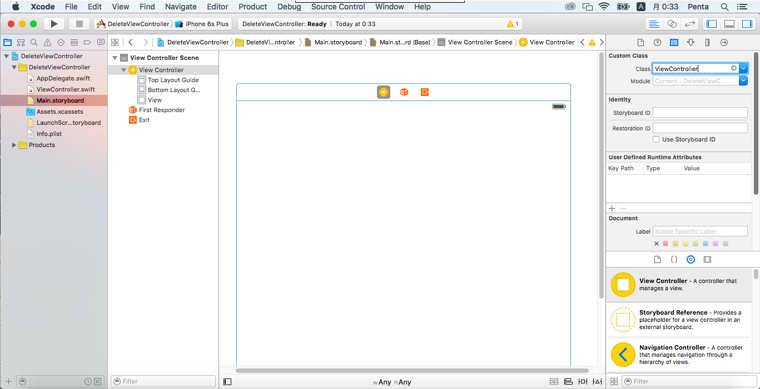Go back in editor history

pos(130,42)
